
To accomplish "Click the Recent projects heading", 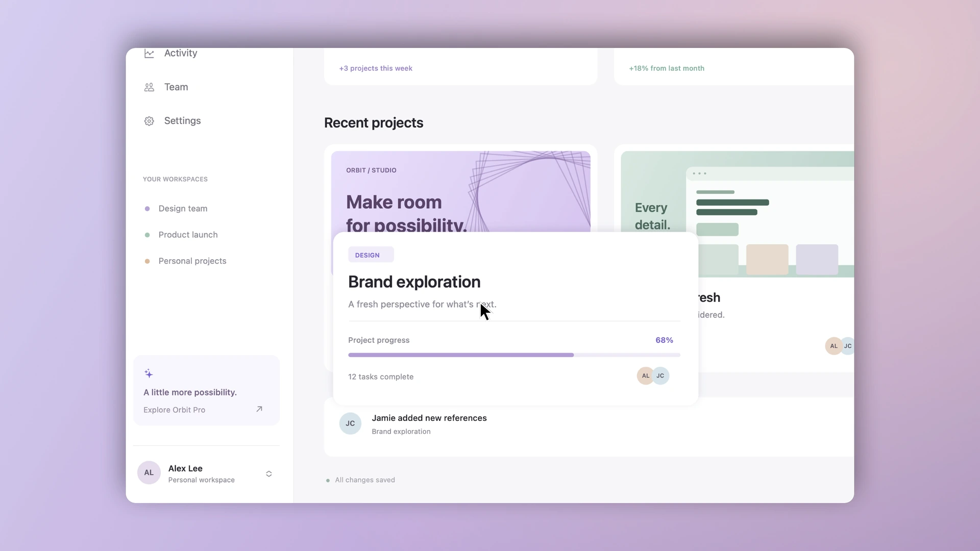I will pyautogui.click(x=374, y=123).
